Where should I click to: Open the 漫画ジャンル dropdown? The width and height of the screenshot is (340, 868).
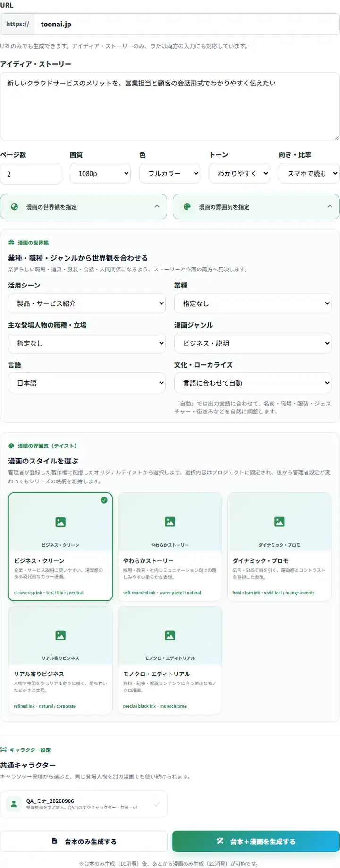(x=253, y=343)
